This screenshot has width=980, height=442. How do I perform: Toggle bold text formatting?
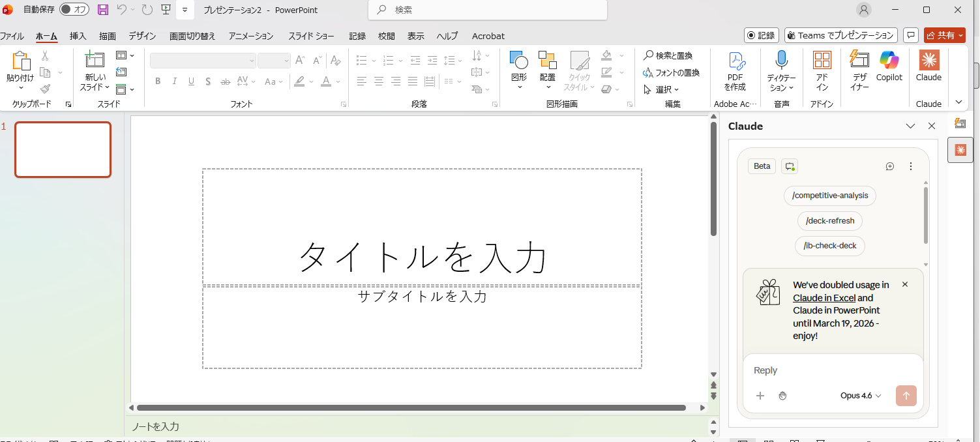click(x=158, y=81)
